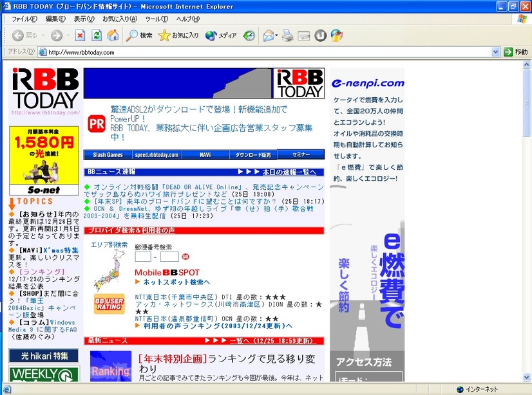Click the WEEKLY banner below hikari

[x=44, y=374]
